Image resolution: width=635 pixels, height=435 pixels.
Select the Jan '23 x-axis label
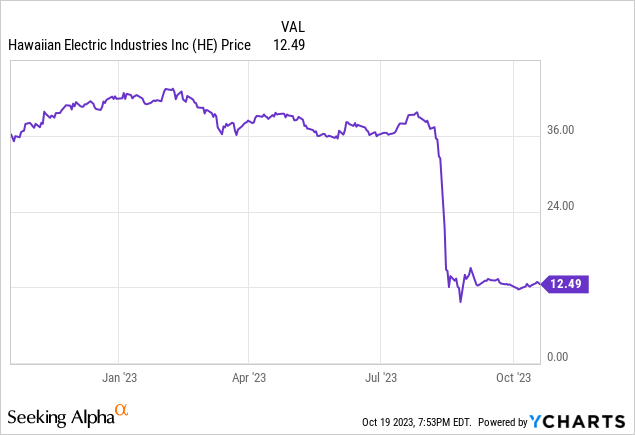tap(118, 377)
